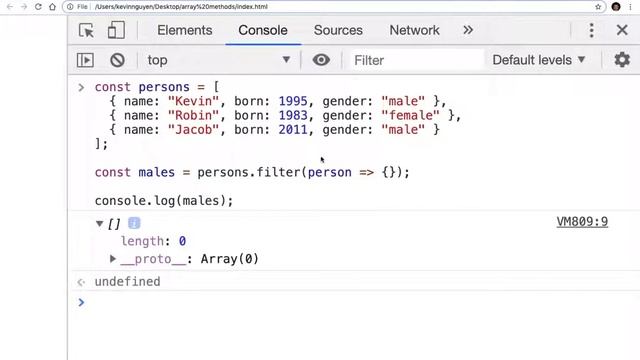The height and width of the screenshot is (360, 640).
Task: Click persons.filter in the code
Action: point(249,172)
